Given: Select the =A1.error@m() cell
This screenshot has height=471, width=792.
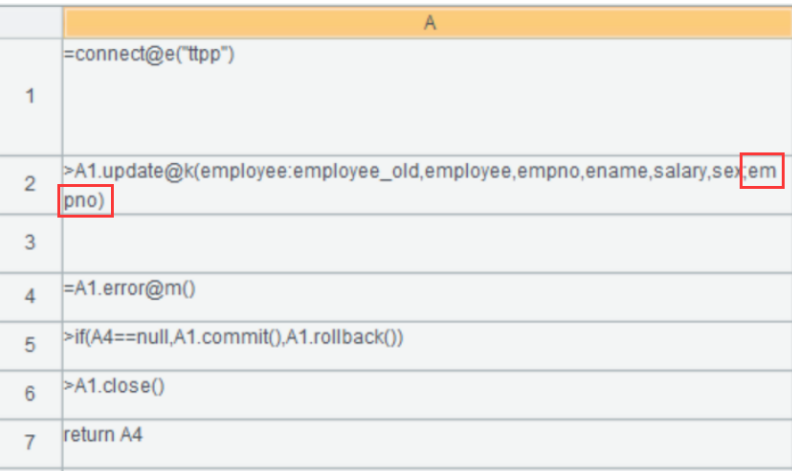Looking at the screenshot, I should tap(428, 296).
